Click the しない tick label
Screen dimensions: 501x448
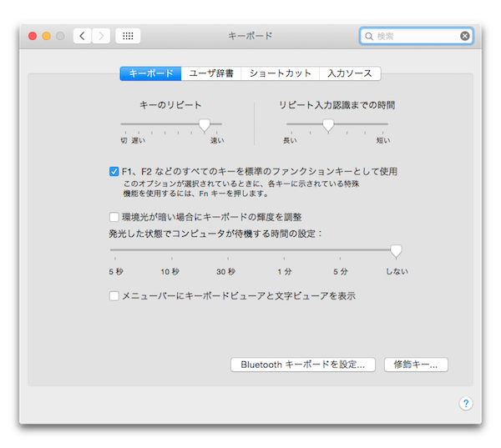[397, 271]
